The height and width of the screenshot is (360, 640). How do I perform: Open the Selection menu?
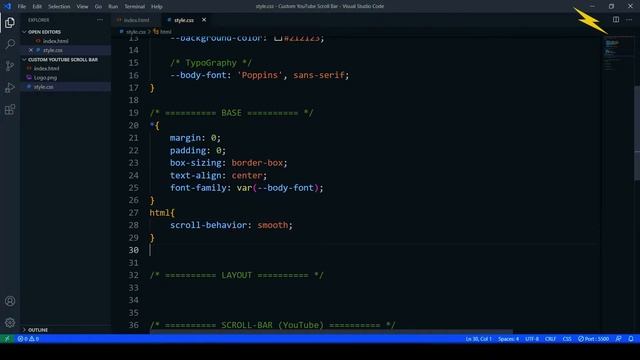coord(59,7)
